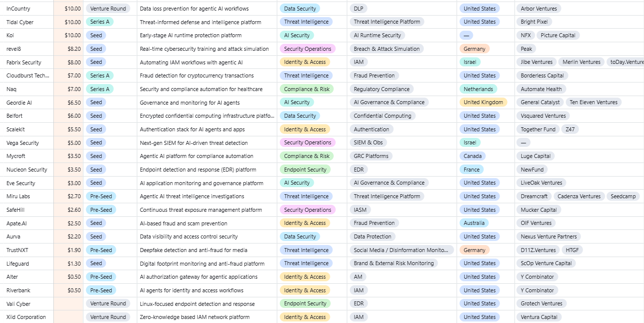Select the Alter company cell
The height and width of the screenshot is (323, 644).
(x=27, y=277)
